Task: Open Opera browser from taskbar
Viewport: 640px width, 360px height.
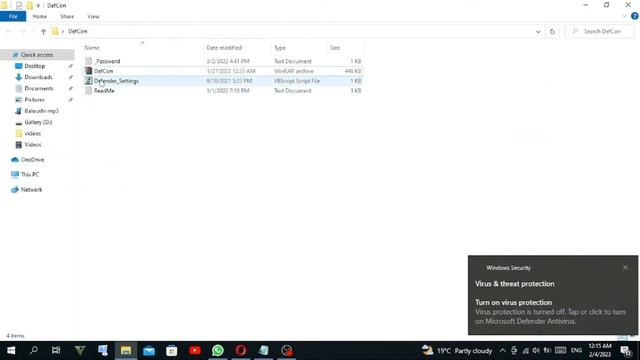Action: pyautogui.click(x=241, y=350)
